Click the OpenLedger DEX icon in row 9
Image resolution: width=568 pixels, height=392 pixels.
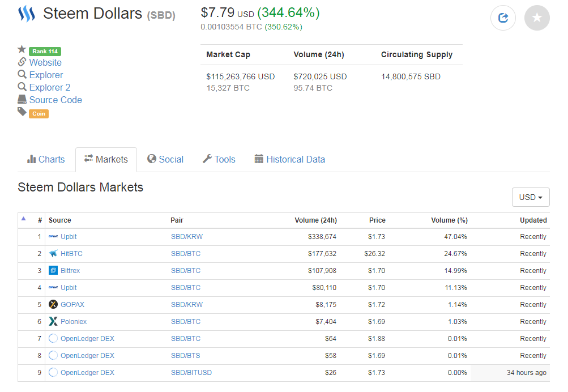click(53, 372)
